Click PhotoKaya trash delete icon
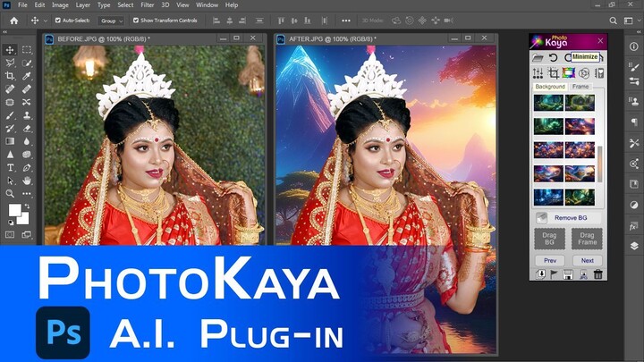Image resolution: width=644 pixels, height=362 pixels. coord(598,274)
